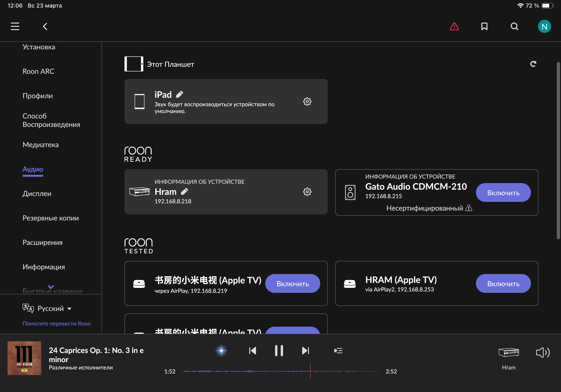561x392 pixels.
Task: Enable Gato Audio CDMCM-210 with Включить
Action: tap(503, 192)
